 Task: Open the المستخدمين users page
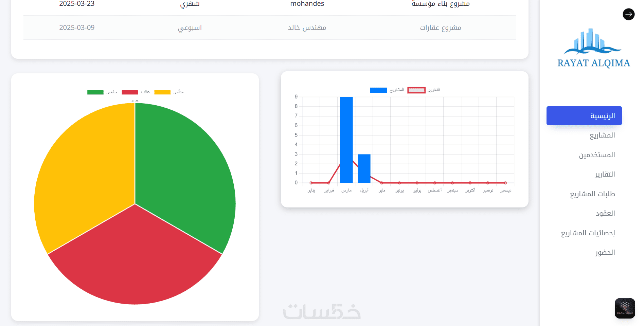tap(597, 155)
